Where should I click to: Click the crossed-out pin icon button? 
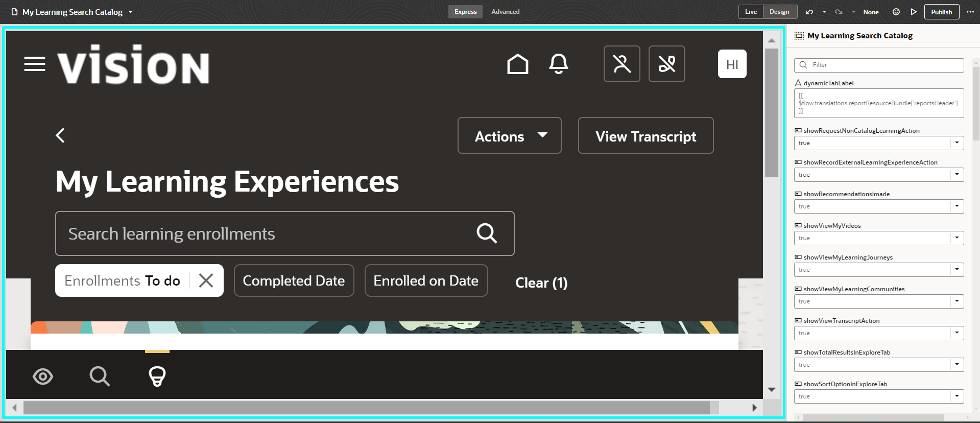tap(666, 64)
